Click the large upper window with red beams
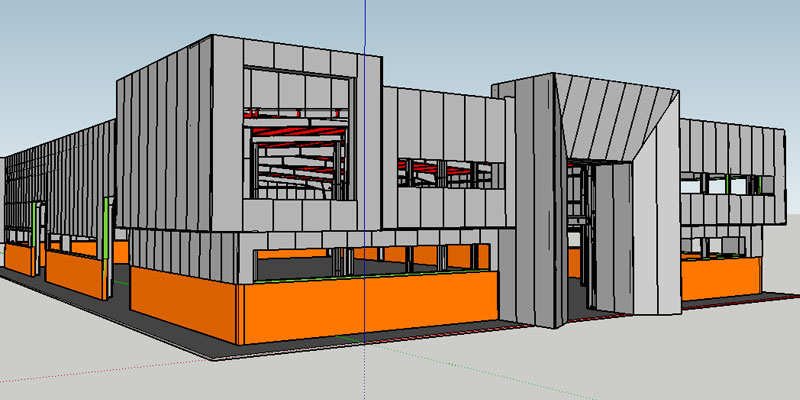Screen dimensions: 800x400 [300, 140]
